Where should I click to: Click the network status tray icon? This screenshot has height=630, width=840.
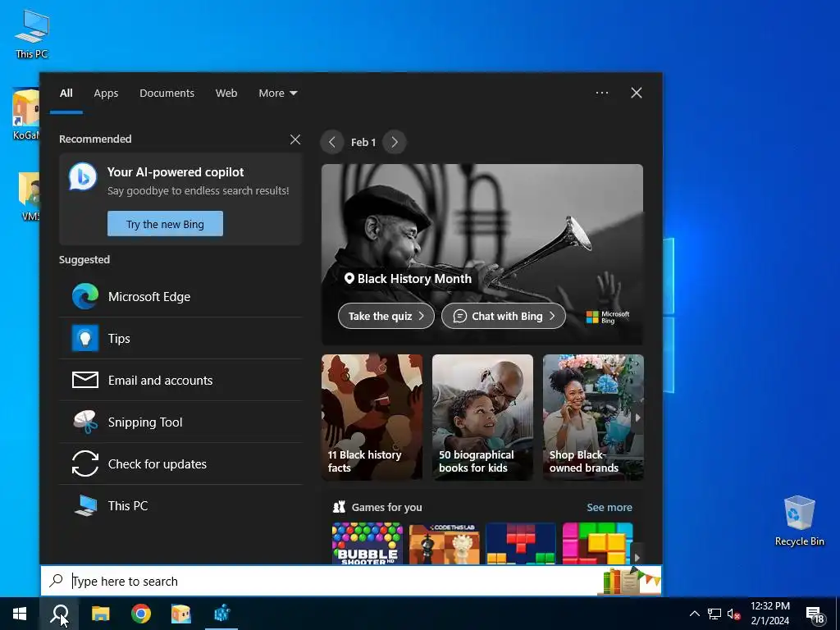714,614
